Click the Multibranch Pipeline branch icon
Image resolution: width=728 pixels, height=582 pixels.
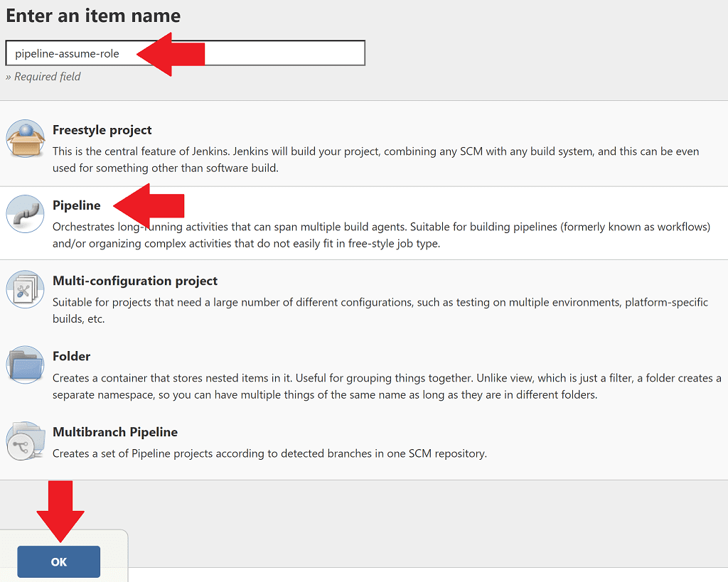tap(25, 441)
